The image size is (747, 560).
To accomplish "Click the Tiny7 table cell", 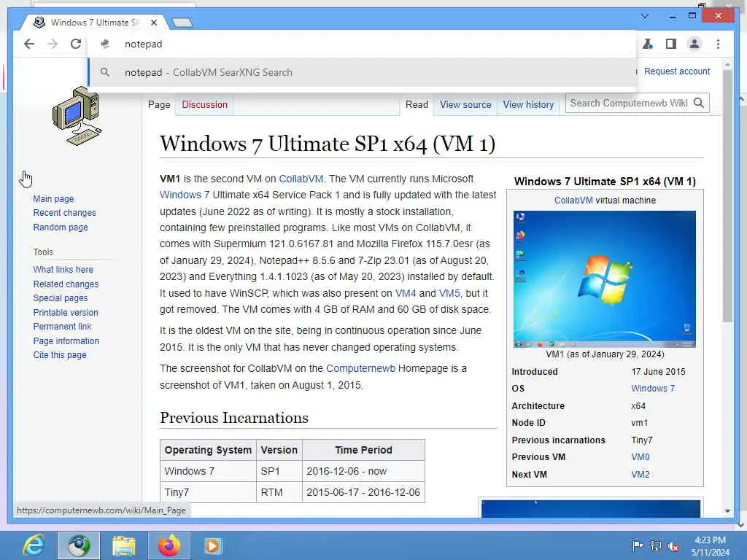I will coord(208,492).
